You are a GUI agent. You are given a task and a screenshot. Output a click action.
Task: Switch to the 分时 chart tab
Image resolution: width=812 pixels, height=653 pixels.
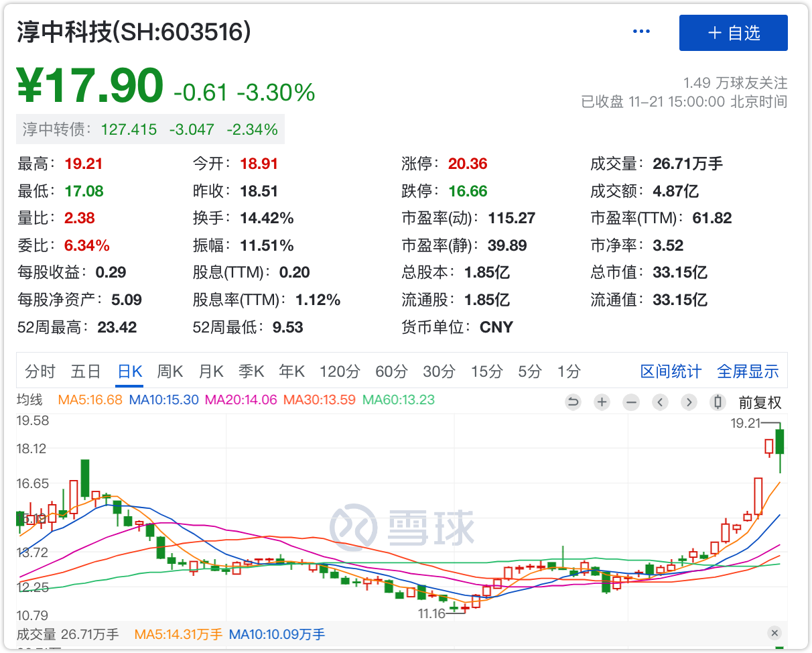coord(40,371)
